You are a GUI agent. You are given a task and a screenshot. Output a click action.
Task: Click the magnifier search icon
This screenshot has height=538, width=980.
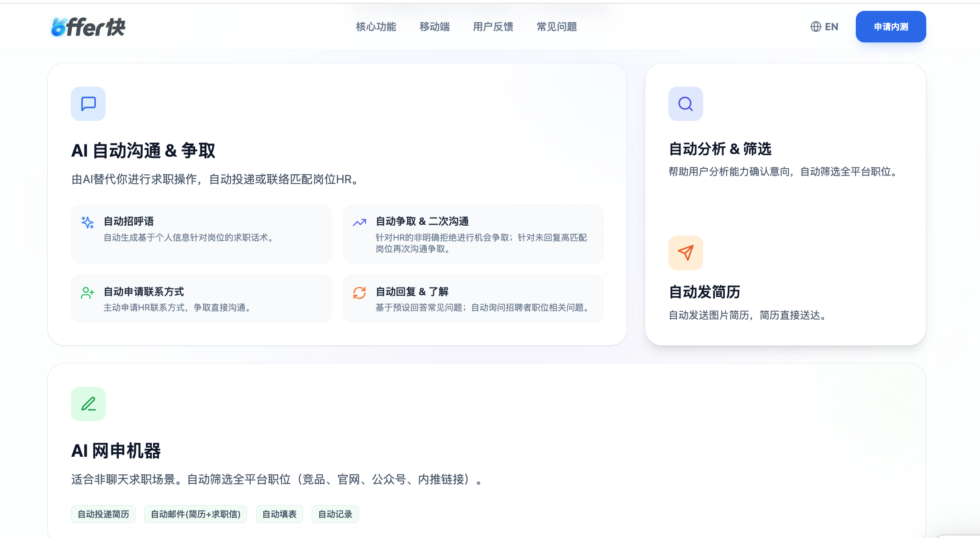click(686, 104)
